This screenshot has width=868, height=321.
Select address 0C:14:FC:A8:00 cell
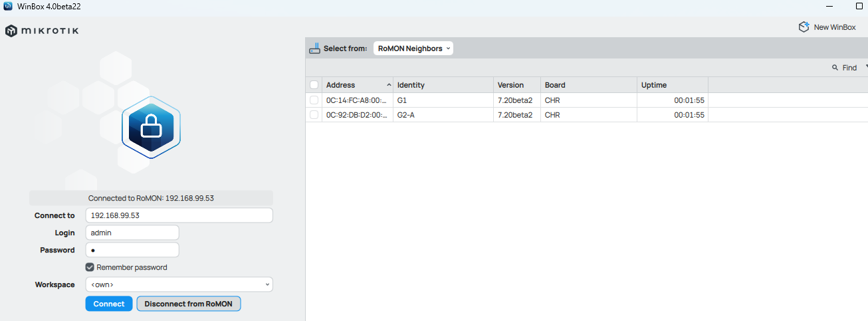pyautogui.click(x=358, y=100)
